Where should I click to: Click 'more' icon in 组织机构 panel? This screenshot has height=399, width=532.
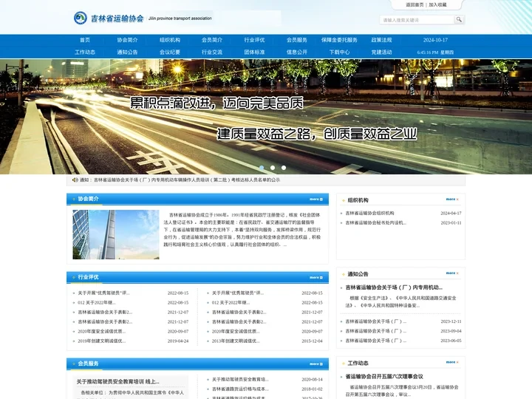[451, 199]
